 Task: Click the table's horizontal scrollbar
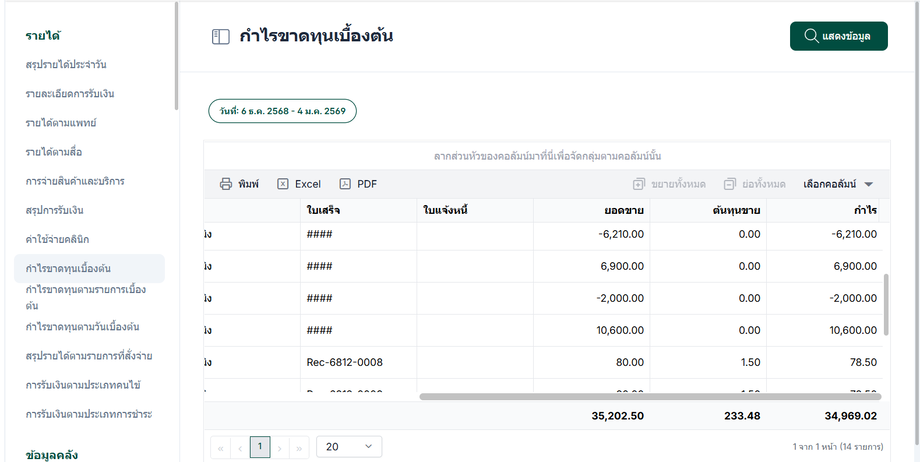click(648, 397)
